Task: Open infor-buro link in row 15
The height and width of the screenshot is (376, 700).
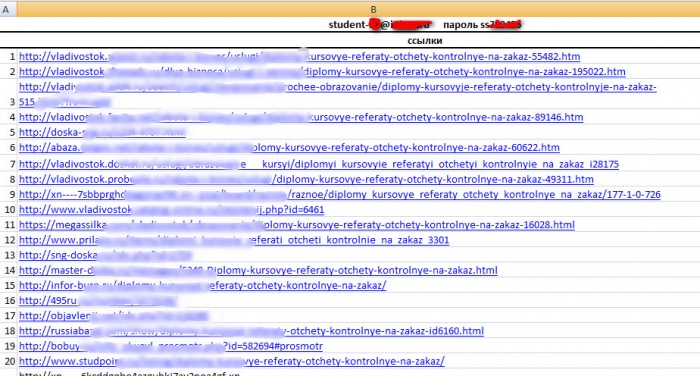Action: click(x=202, y=286)
